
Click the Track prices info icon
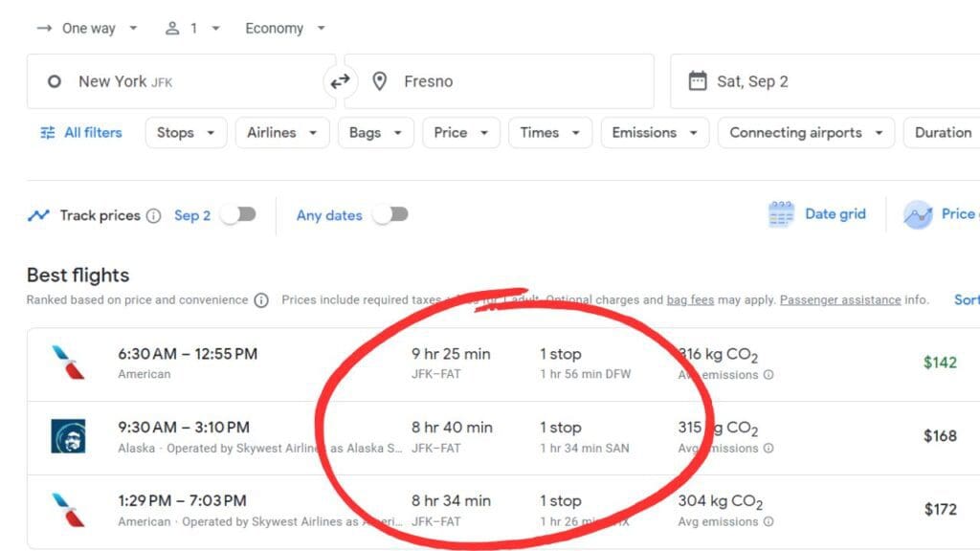154,216
